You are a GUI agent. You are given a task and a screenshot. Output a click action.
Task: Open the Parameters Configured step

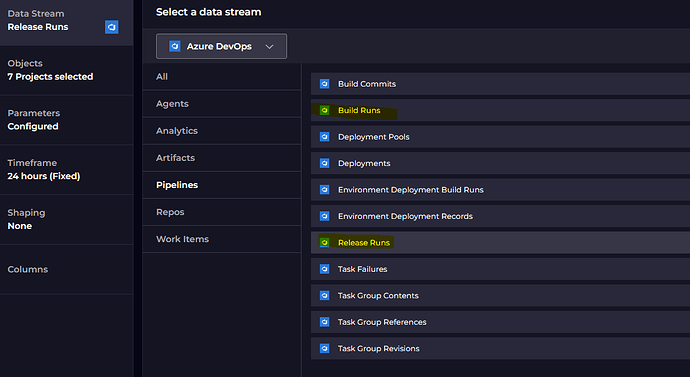(66, 120)
